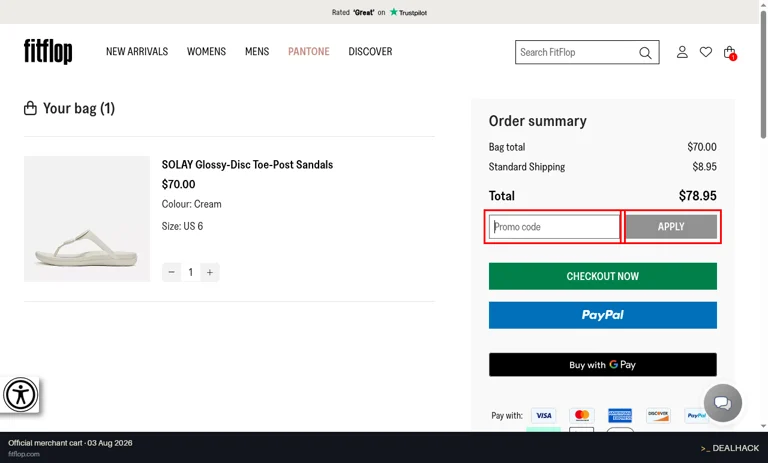
Task: Open the Mens menu
Action: coord(257,51)
